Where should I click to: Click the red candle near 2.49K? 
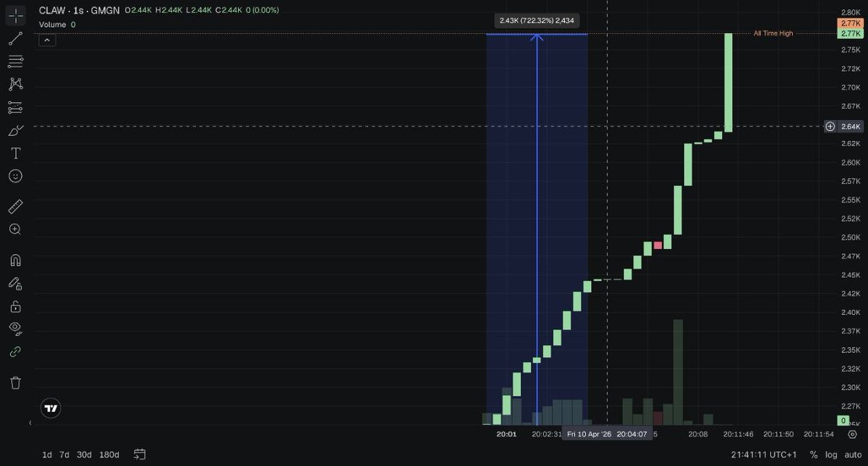[658, 245]
